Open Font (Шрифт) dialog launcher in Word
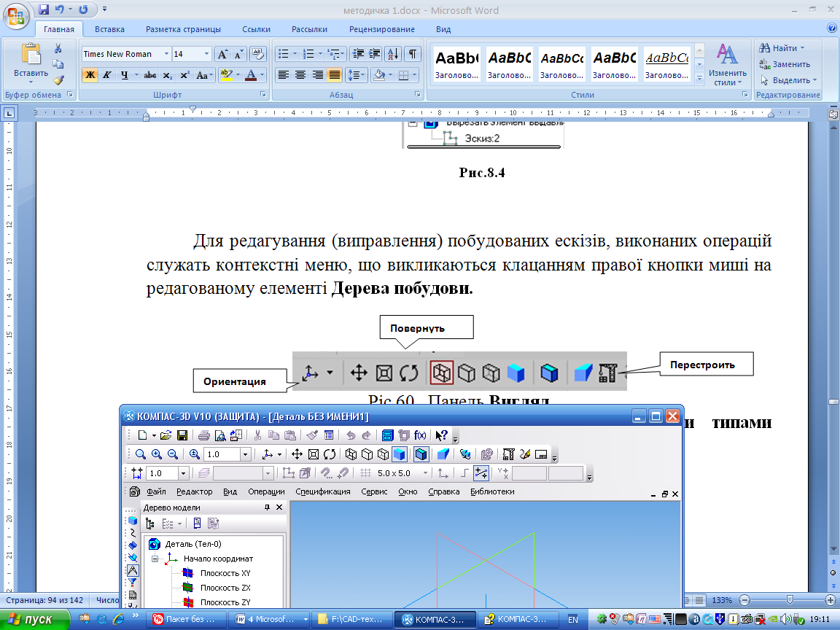 click(263, 94)
